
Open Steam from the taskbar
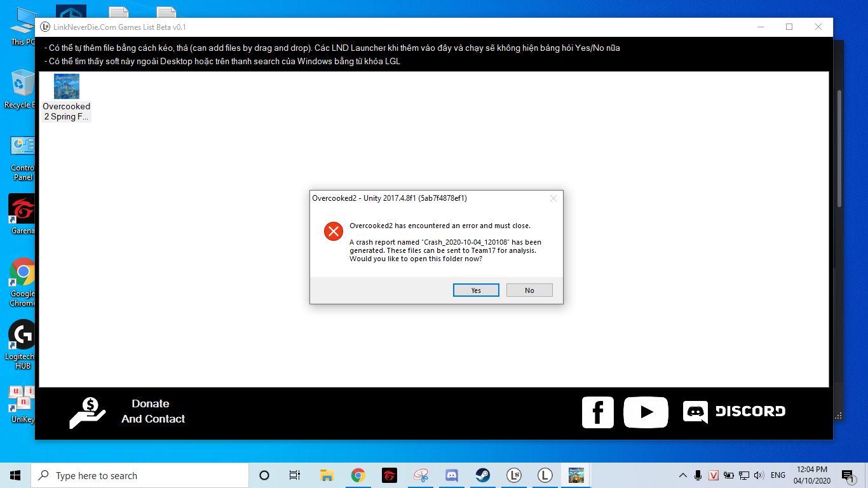pos(482,475)
